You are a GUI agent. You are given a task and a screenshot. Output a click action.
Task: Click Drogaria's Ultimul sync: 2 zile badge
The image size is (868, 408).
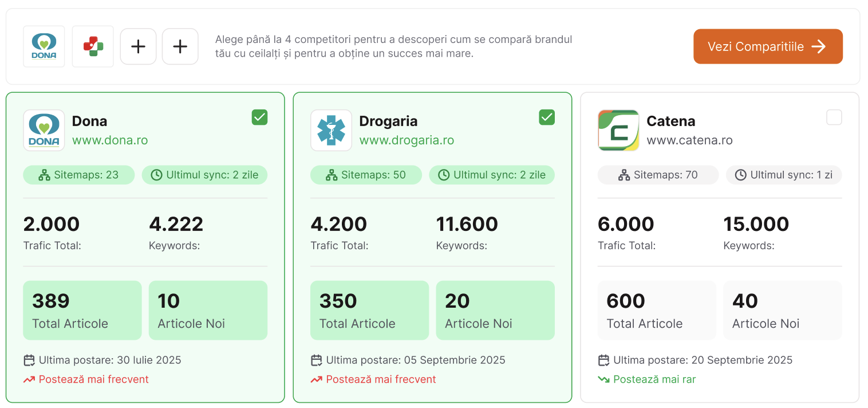tap(492, 175)
